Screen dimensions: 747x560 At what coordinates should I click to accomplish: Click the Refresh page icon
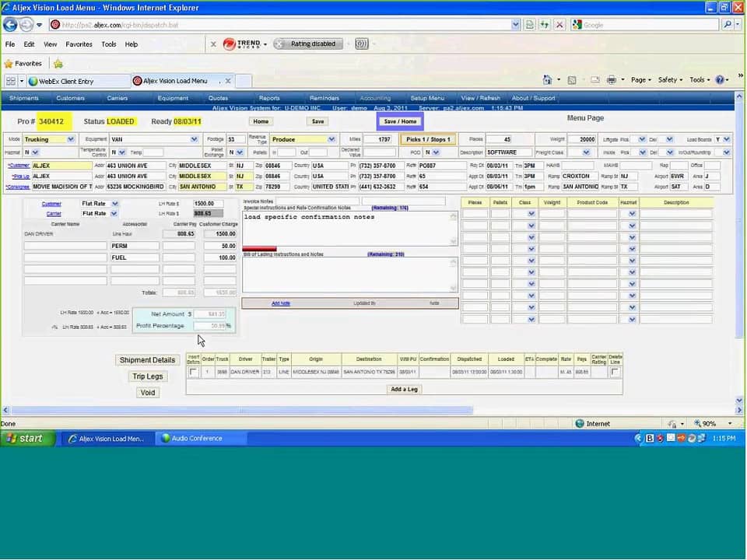tap(544, 25)
